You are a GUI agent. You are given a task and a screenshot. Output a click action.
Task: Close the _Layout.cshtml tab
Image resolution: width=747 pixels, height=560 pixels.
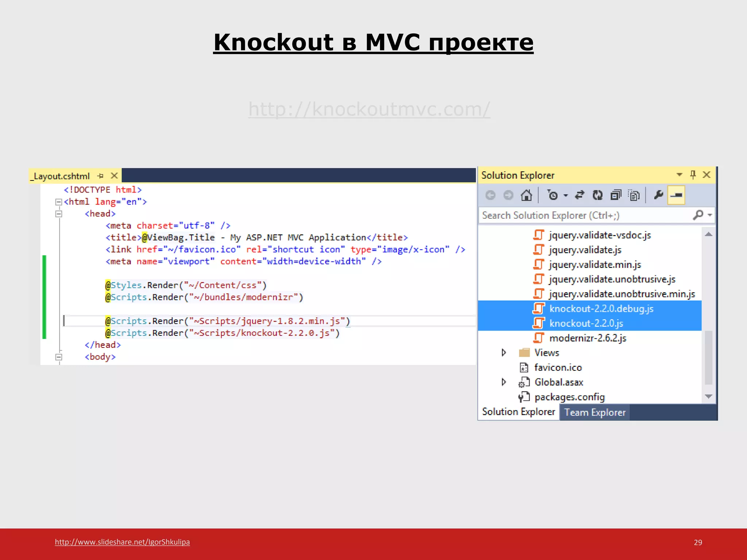pos(114,176)
